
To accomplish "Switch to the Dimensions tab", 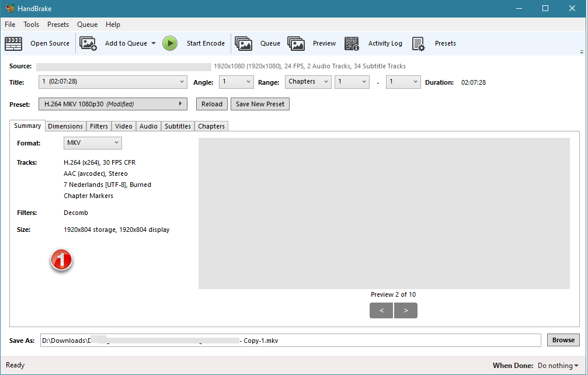I will (x=65, y=126).
